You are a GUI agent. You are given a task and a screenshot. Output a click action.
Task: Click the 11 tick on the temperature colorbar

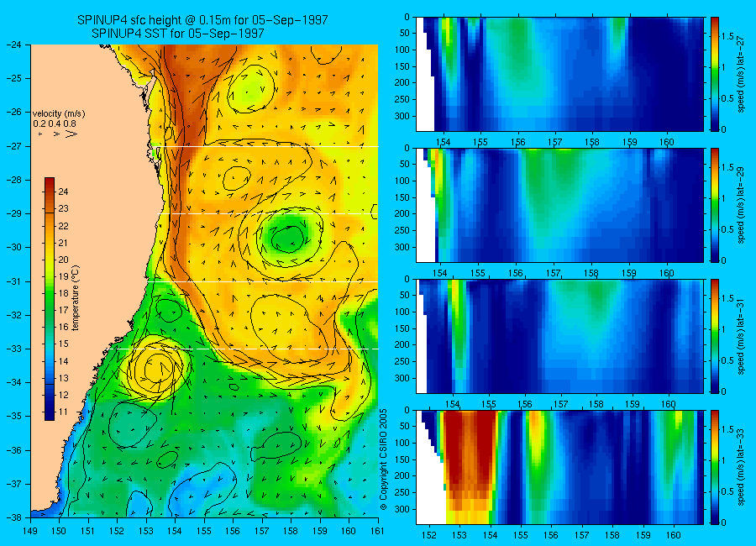click(x=63, y=412)
